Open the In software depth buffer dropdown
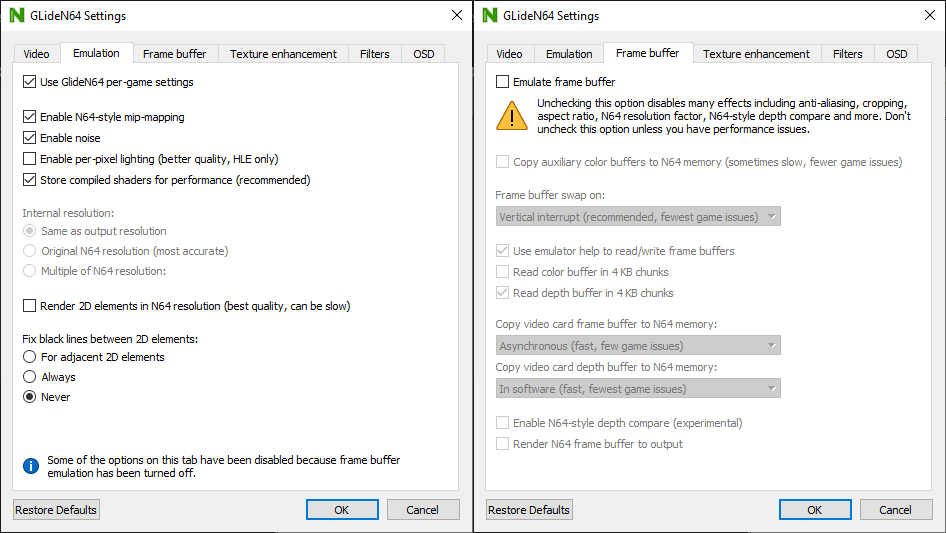946x533 pixels. [638, 389]
